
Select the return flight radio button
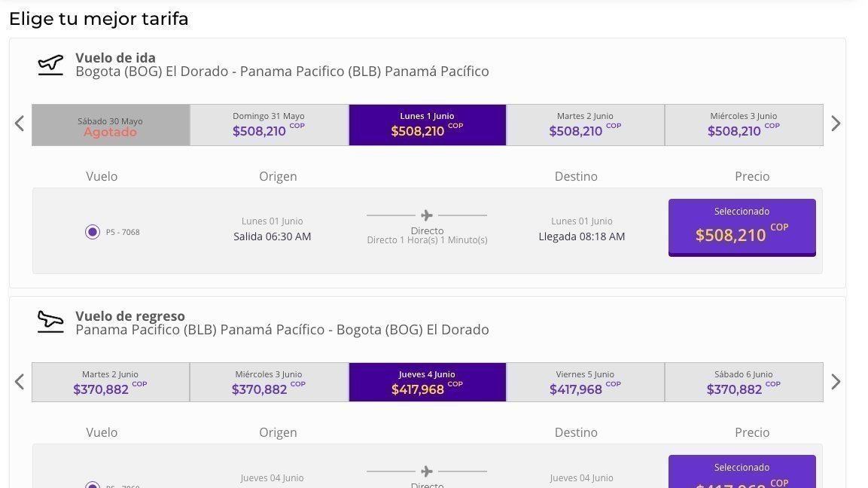point(93,485)
